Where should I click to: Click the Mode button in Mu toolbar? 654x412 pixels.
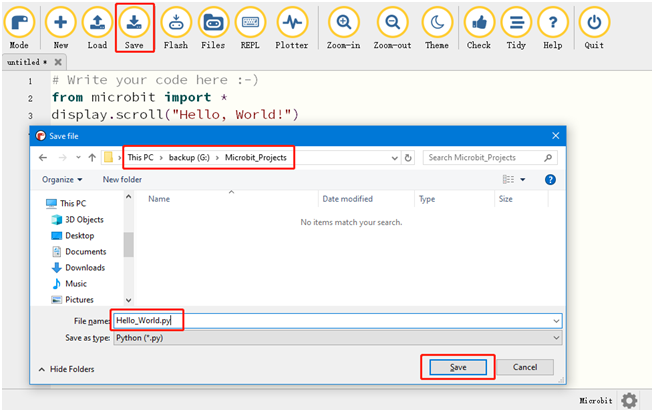18,26
